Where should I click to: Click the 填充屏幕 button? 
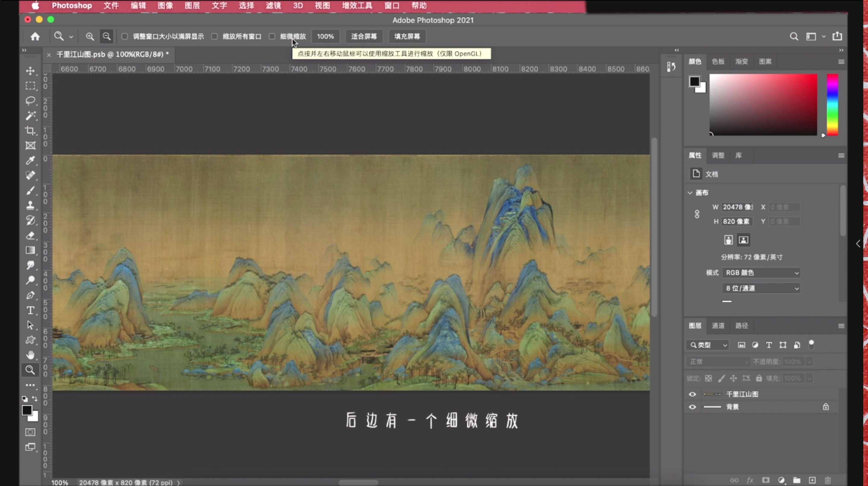407,36
